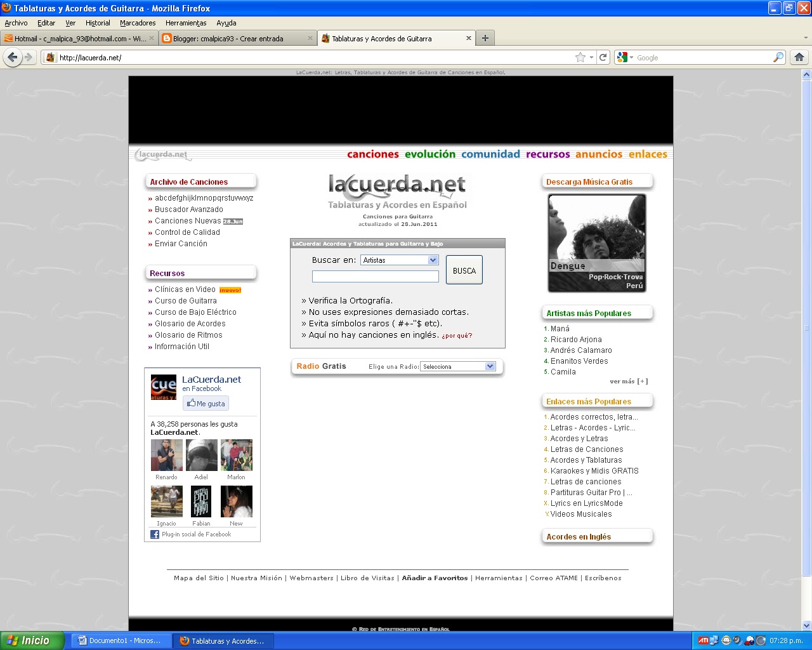Screen dimensions: 812x650
Task: Open the Archivo menu
Action: tap(16, 23)
